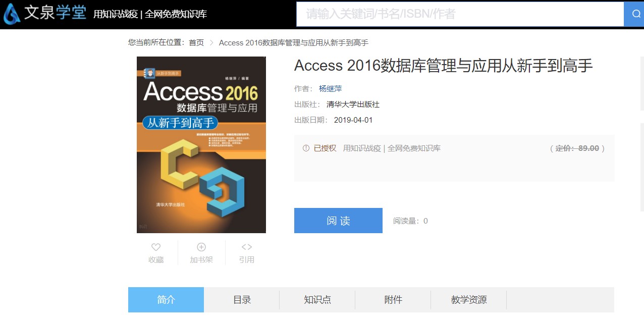Show the 附件 tab
This screenshot has width=644, height=323.
coord(393,300)
